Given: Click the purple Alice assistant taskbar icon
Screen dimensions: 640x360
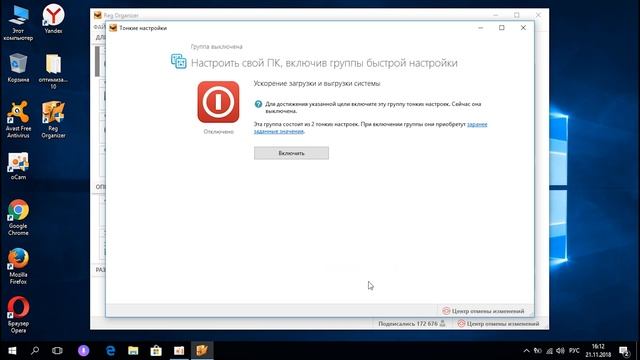Looking at the screenshot, I should [84, 351].
